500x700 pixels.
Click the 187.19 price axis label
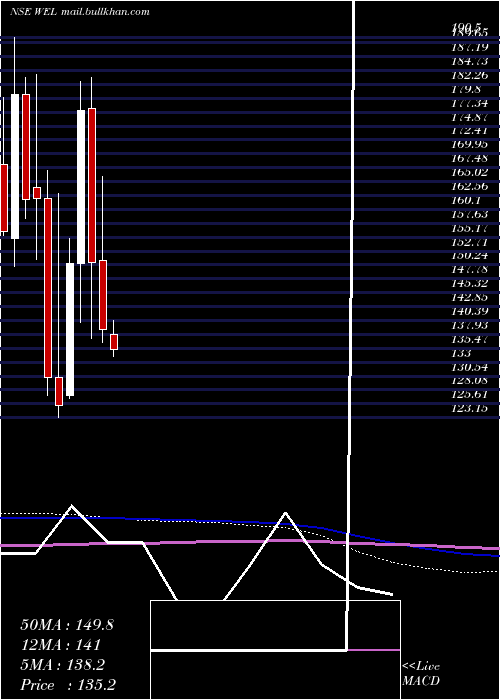point(469,47)
